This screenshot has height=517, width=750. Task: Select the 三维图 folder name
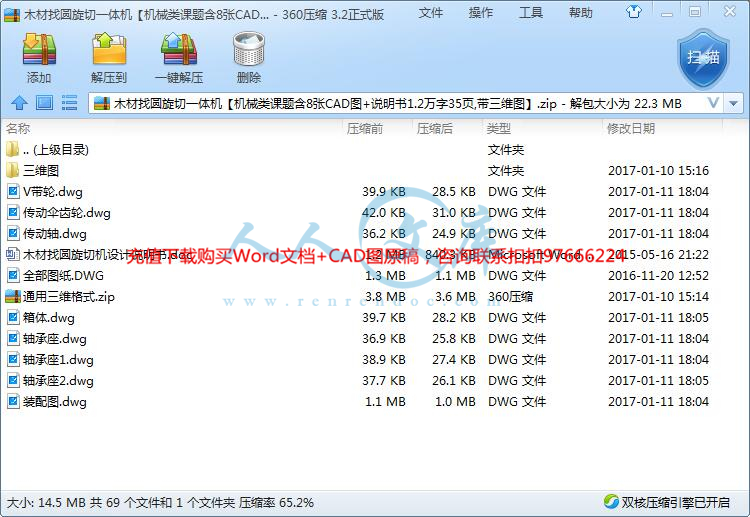coord(41,171)
